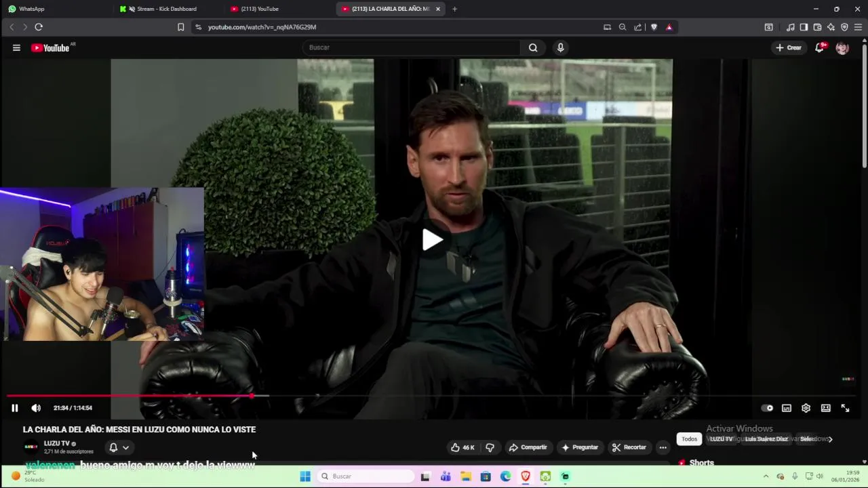868x488 pixels.
Task: Open the browser music playlist icon
Action: click(791, 27)
